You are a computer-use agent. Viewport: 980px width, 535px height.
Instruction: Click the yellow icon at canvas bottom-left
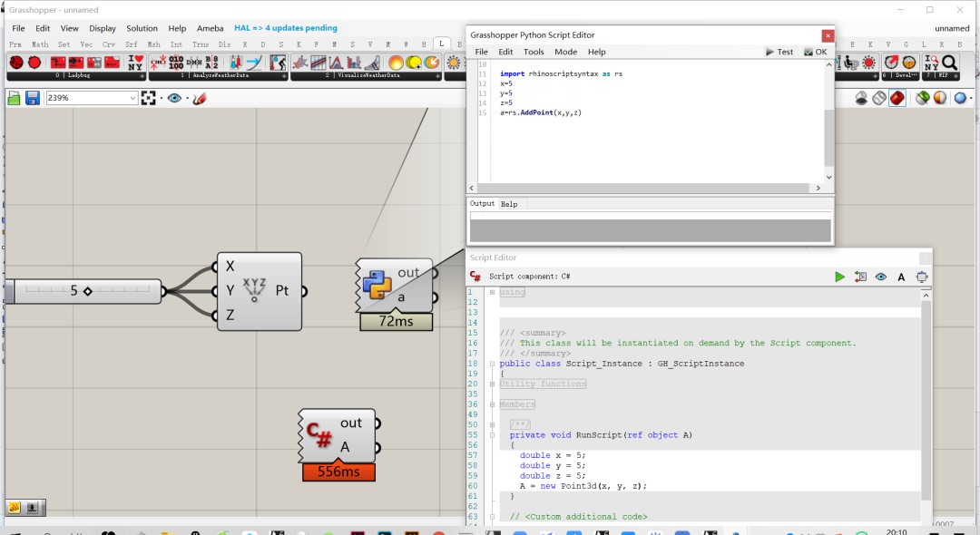point(15,508)
